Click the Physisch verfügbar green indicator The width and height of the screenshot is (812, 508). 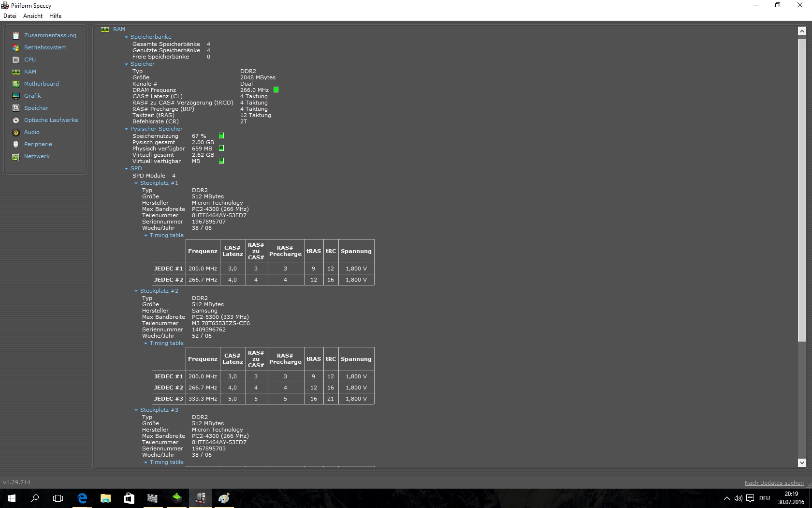pos(221,148)
